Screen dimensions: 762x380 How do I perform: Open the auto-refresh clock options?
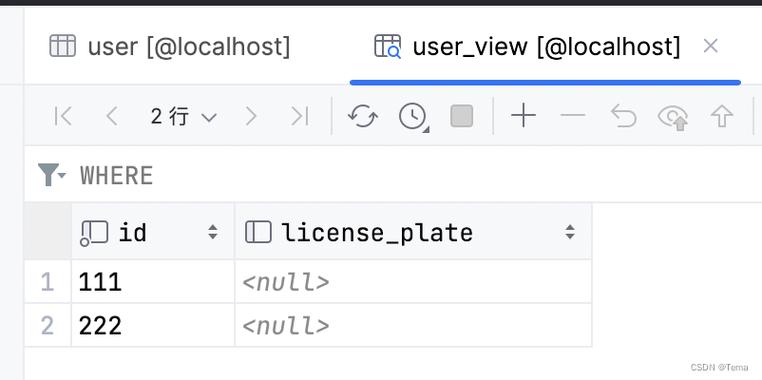click(x=414, y=117)
